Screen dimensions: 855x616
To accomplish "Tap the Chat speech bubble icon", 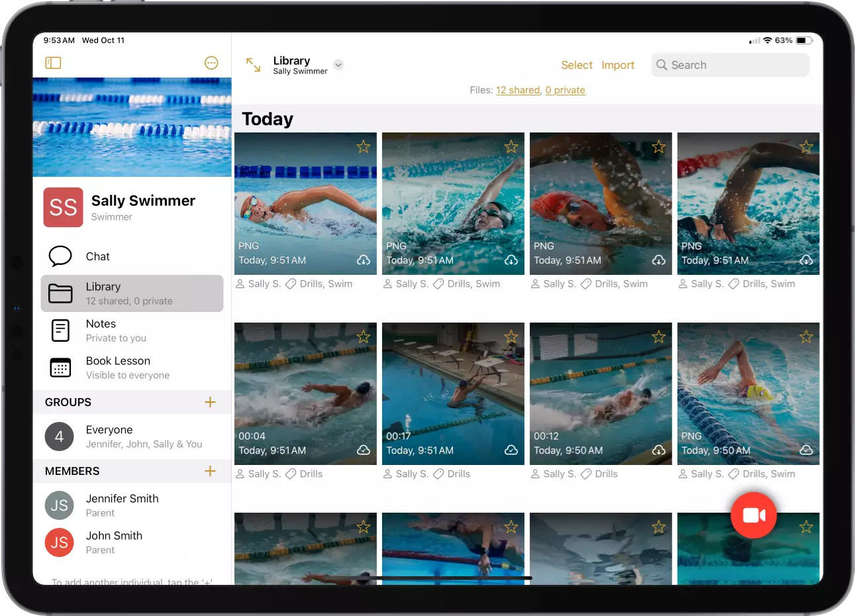I will (60, 256).
